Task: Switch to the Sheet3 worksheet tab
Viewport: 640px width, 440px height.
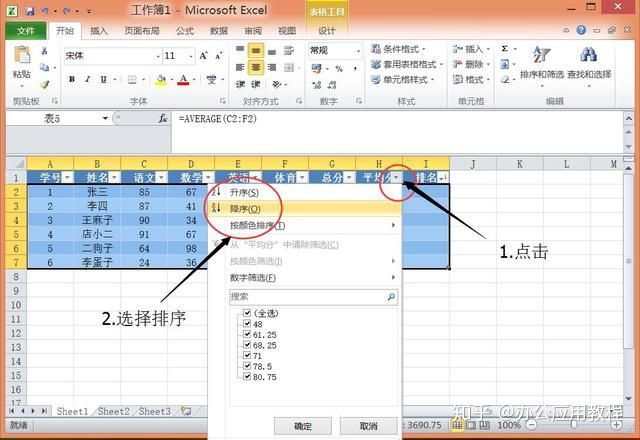Action: [x=155, y=411]
